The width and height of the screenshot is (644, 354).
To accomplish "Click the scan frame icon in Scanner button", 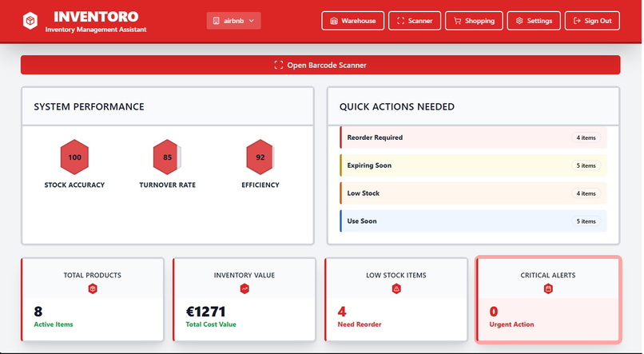I will 400,21.
